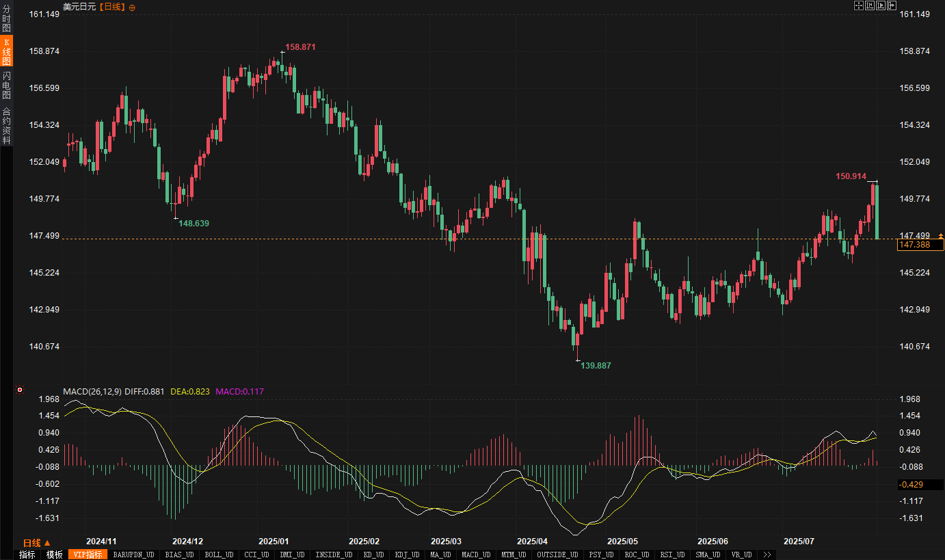Apply the BARUPDN_UD indicator
945x560 pixels.
(x=134, y=555)
